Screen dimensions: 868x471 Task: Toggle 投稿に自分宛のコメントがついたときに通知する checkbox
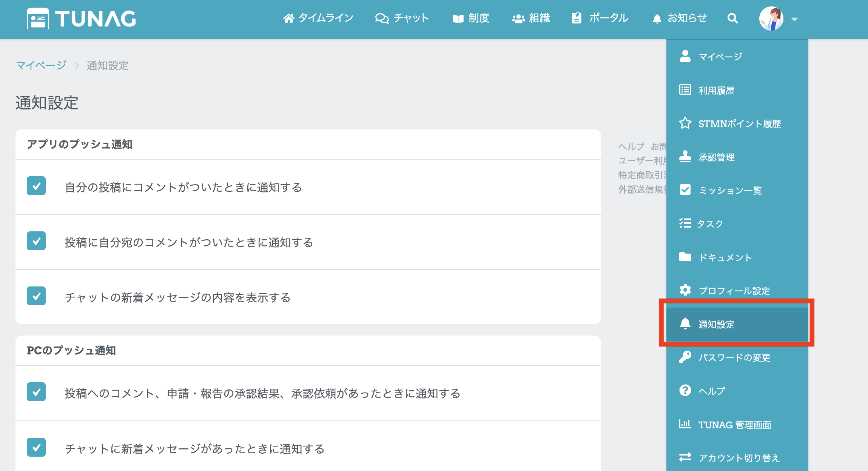36,241
